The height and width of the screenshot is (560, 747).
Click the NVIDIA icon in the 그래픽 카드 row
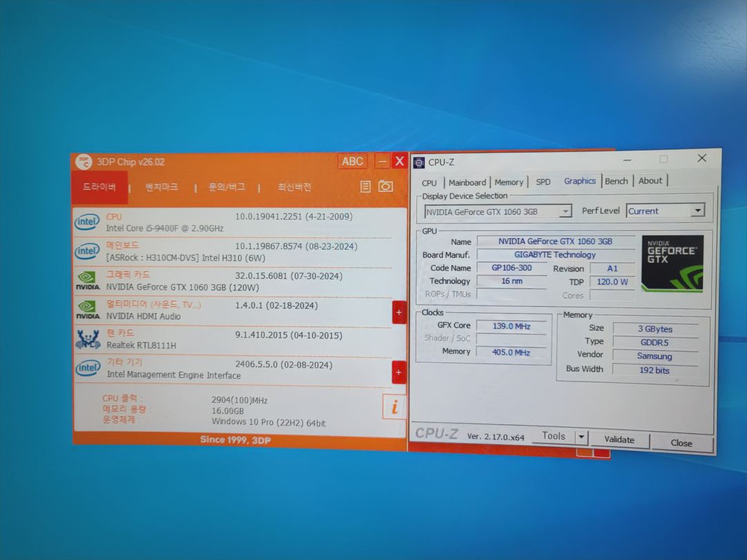(x=87, y=281)
